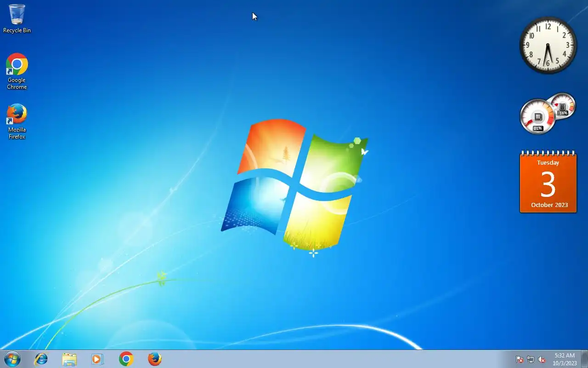Image resolution: width=588 pixels, height=368 pixels.
Task: Launch Internet Explorer from the taskbar
Action: [41, 359]
